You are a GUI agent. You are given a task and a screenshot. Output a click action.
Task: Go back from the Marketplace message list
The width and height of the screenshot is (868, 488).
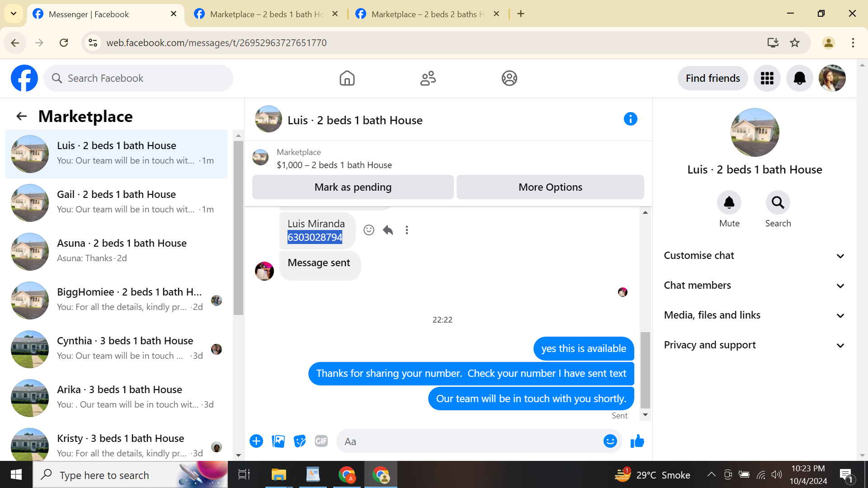[x=22, y=117]
